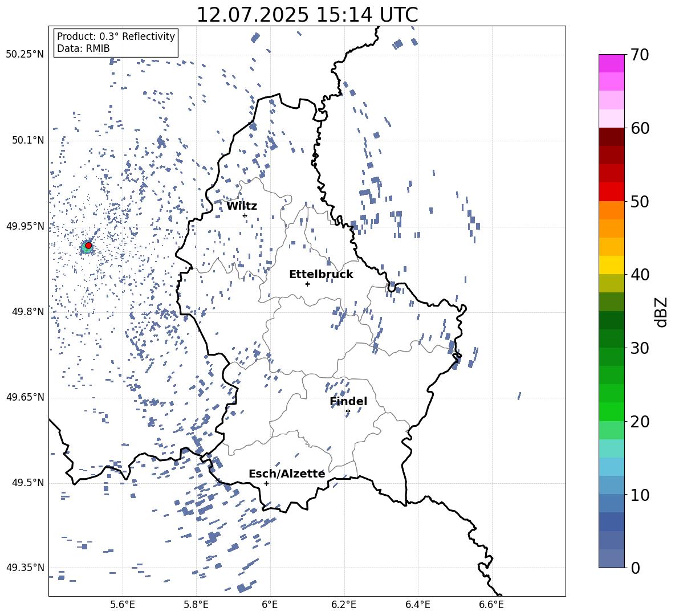
Task: Click the title 12.07.2025 15:14 UTC
Action: 307,15
